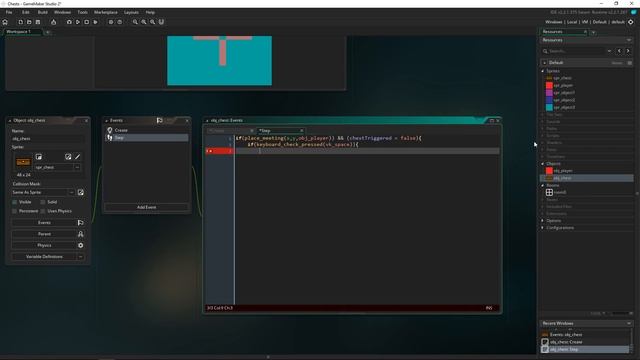Image resolution: width=640 pixels, height=360 pixels.
Task: Expand the Configurations folder
Action: (x=543, y=228)
